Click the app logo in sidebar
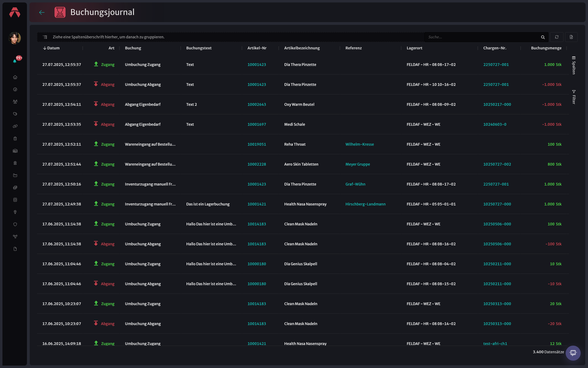Viewport: 588px width, 368px height. pos(15,13)
